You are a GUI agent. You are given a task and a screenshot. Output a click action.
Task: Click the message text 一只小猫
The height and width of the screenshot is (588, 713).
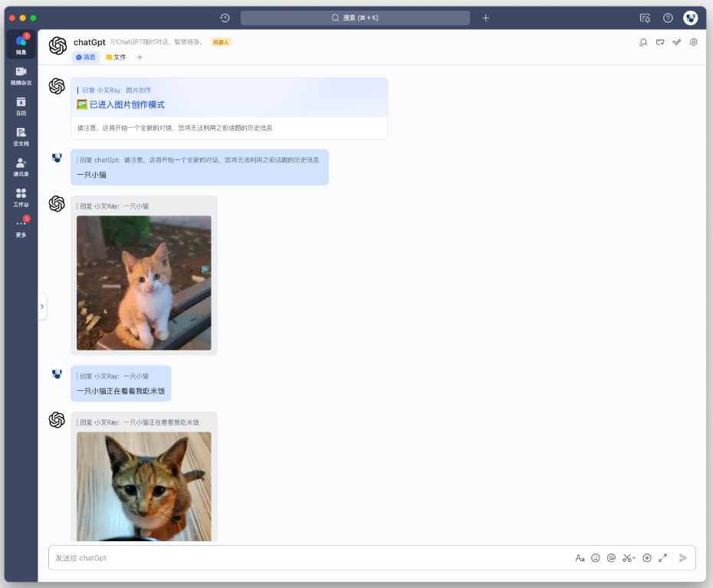[x=91, y=175]
